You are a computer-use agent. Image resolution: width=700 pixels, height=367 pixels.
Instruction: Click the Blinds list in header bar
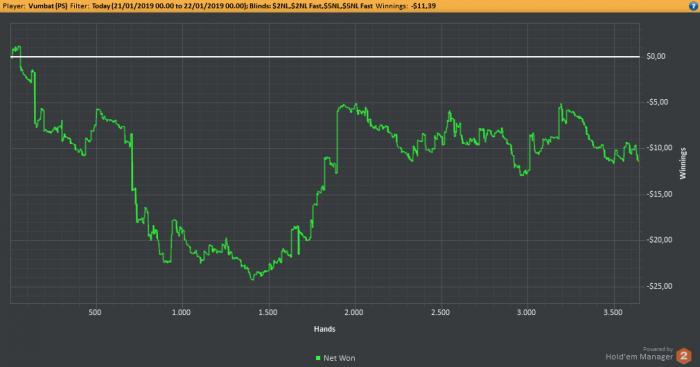click(322, 6)
